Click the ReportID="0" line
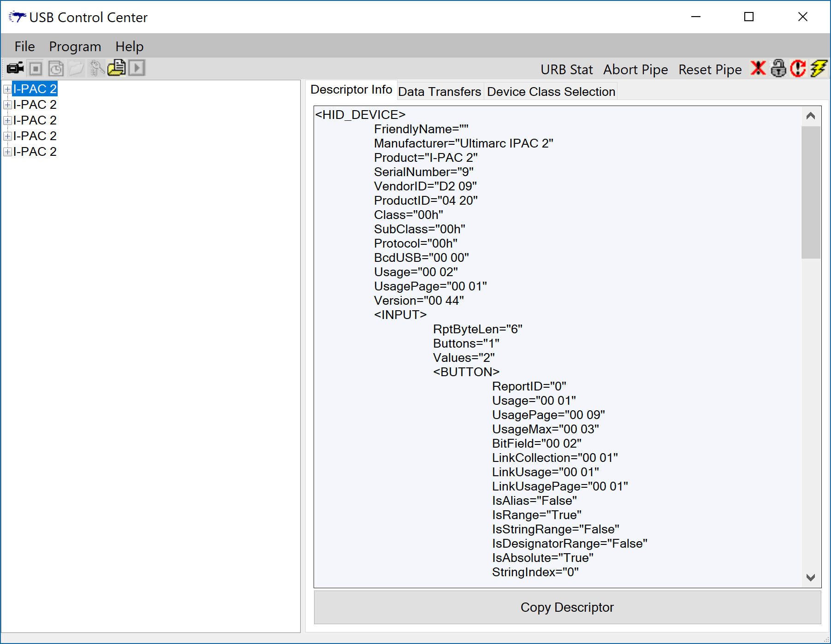 click(x=529, y=386)
